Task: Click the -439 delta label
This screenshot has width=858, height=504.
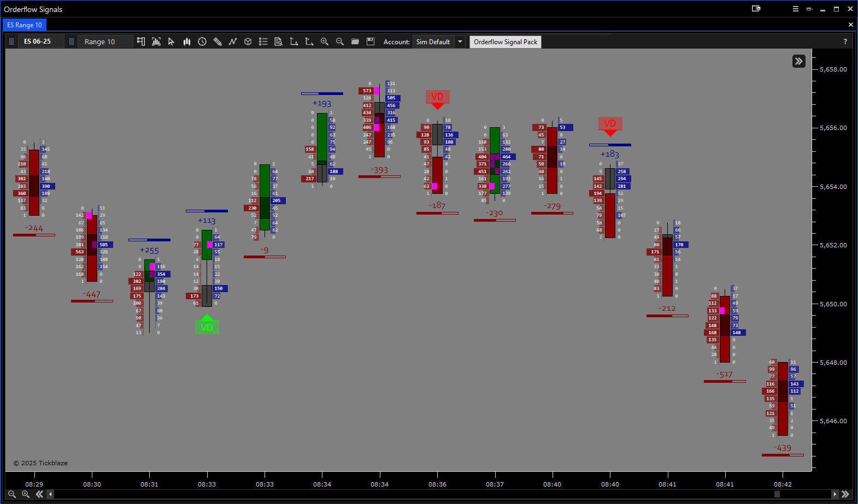Action: tap(783, 448)
